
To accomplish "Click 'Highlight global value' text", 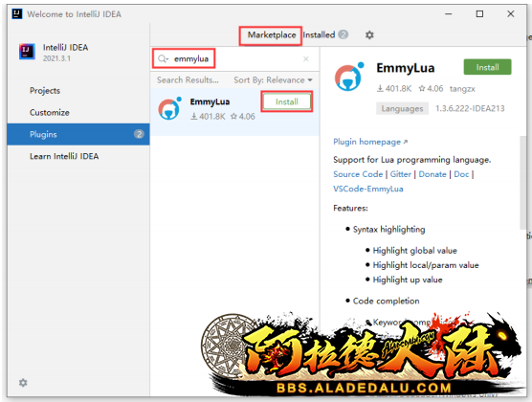I will (414, 251).
